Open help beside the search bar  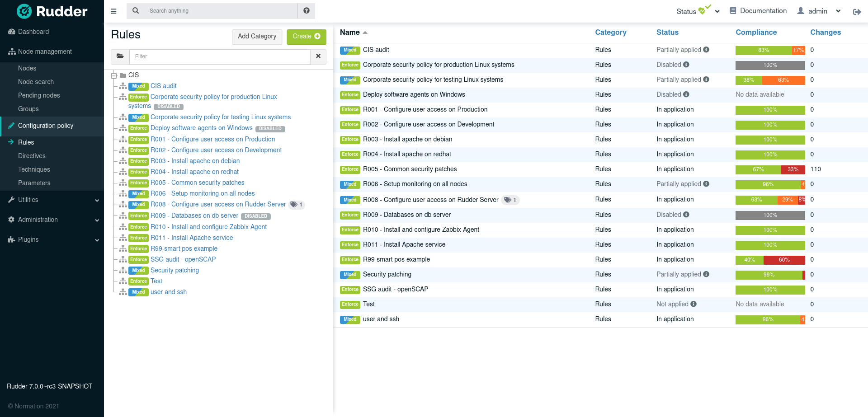tap(307, 10)
